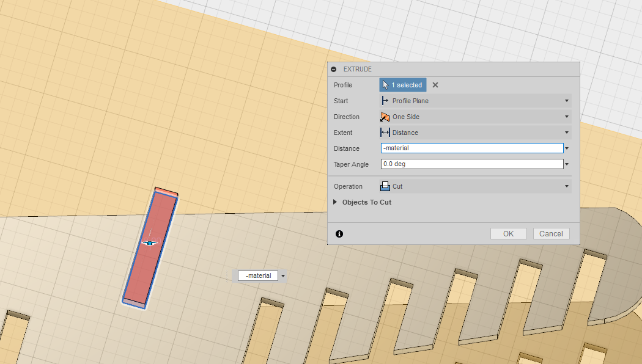Click the 'Operation' row label
Image resolution: width=642 pixels, height=364 pixels.
click(x=348, y=186)
